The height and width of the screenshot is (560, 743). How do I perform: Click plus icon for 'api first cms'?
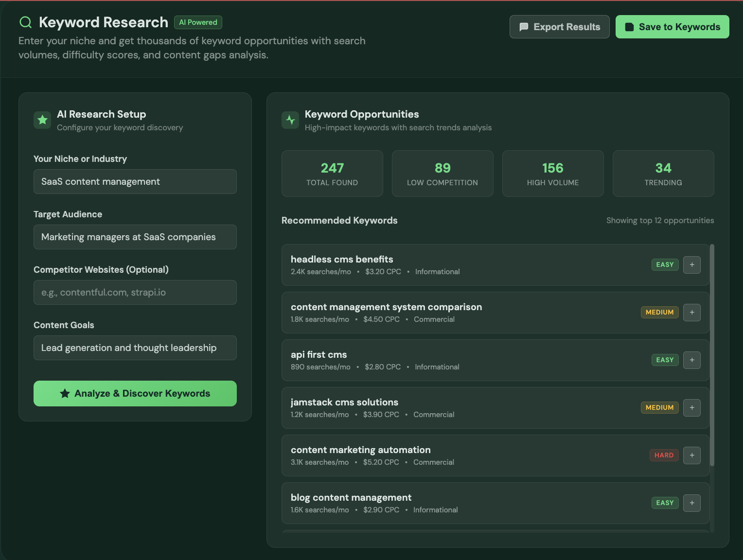point(691,360)
